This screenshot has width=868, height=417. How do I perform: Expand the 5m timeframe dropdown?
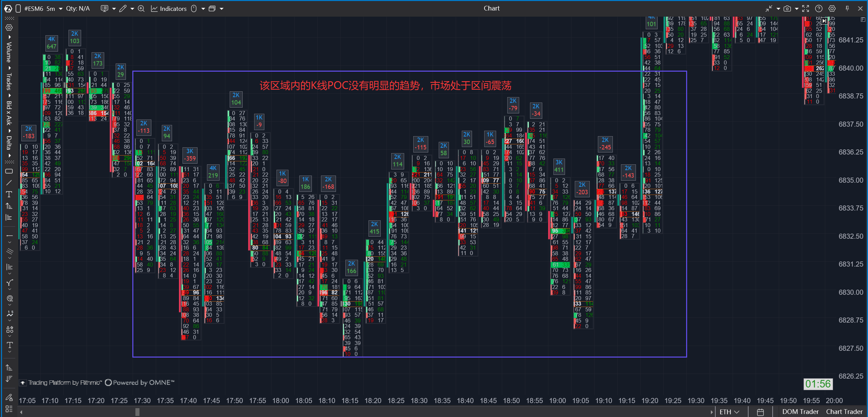61,8
